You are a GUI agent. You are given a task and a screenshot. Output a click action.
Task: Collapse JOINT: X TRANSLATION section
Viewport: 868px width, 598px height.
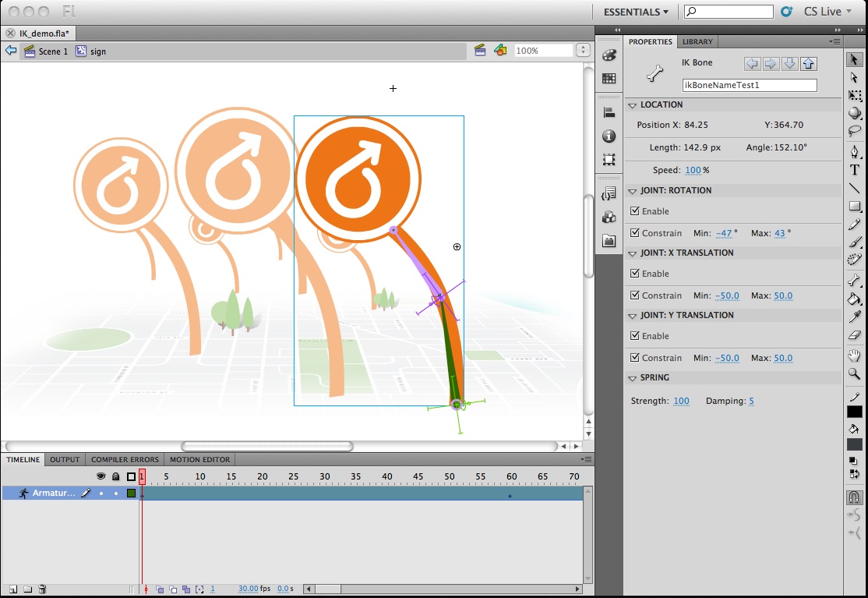[632, 253]
